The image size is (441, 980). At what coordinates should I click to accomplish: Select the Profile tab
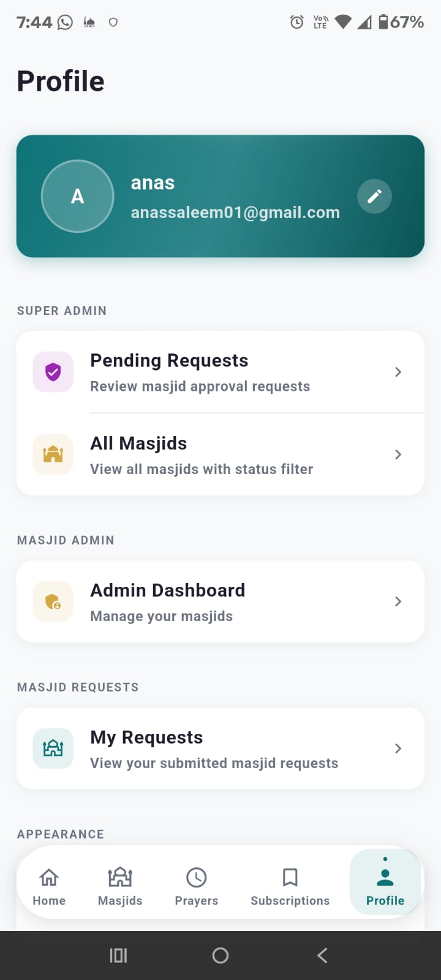[385, 886]
